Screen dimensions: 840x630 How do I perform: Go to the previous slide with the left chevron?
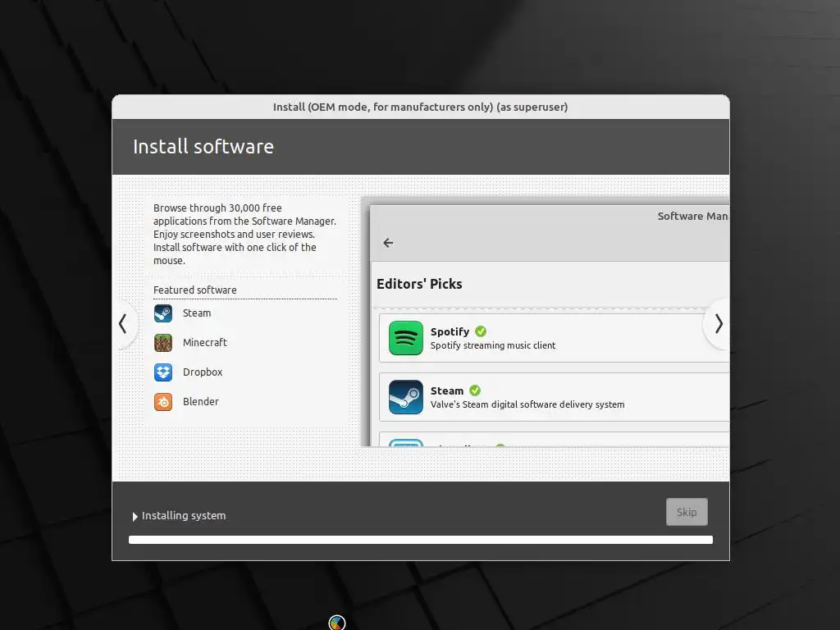click(x=123, y=323)
